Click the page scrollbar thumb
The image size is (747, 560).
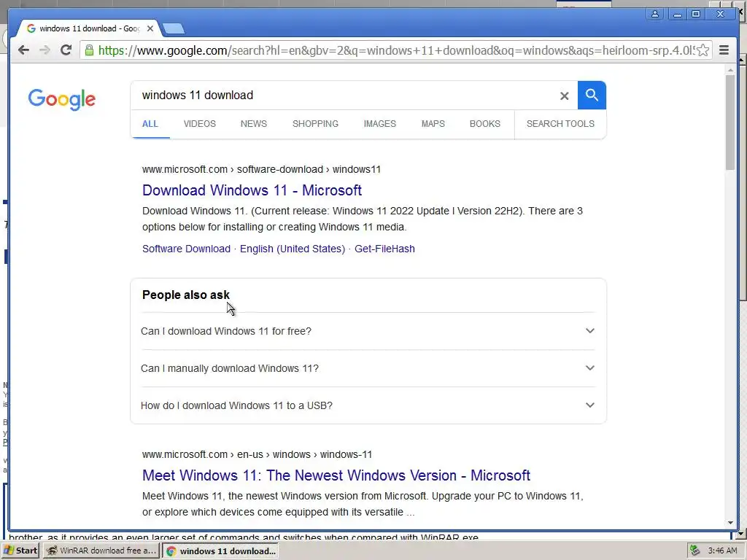pyautogui.click(x=730, y=122)
